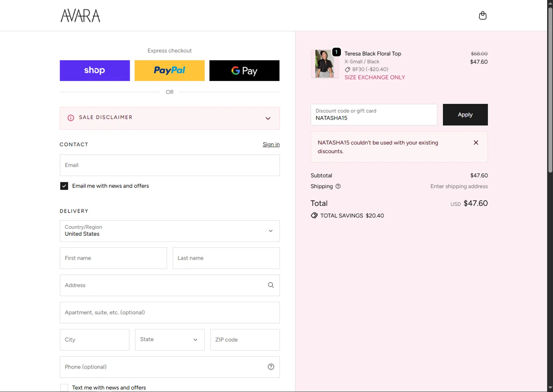Click the Sign in link
553x392 pixels.
pyautogui.click(x=271, y=144)
